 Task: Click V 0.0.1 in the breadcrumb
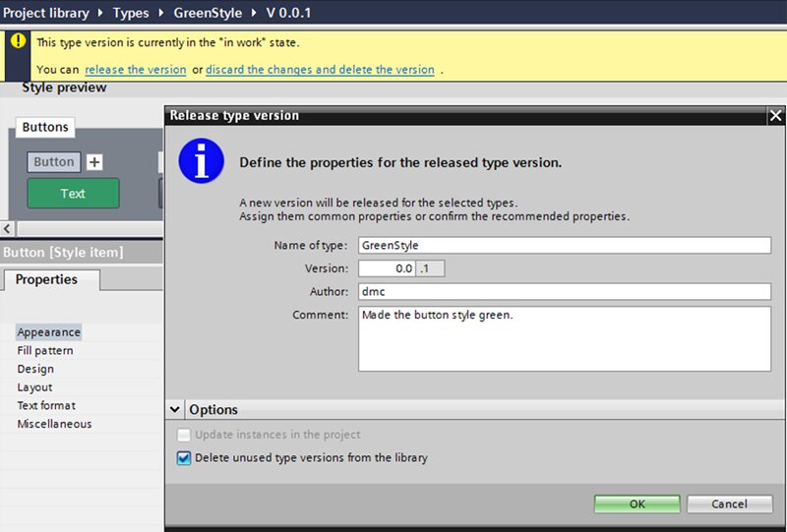pyautogui.click(x=288, y=13)
